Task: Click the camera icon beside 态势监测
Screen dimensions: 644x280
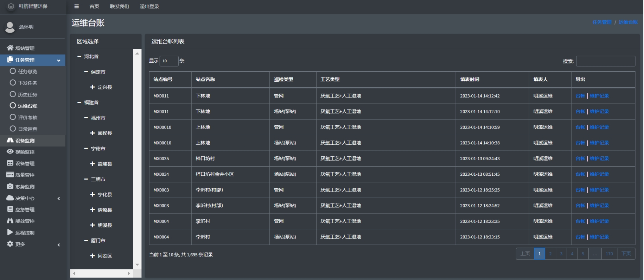Action: pos(10,186)
